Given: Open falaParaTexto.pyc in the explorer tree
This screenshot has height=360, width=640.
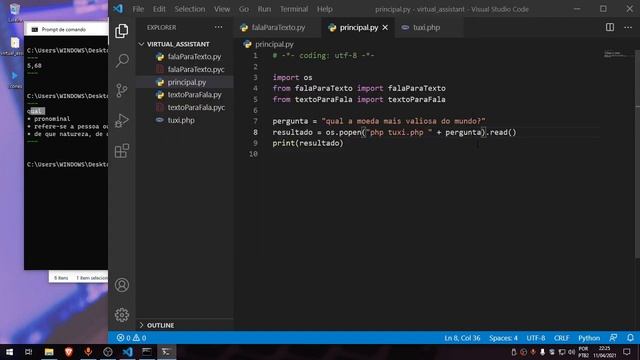Looking at the screenshot, I should (196, 69).
